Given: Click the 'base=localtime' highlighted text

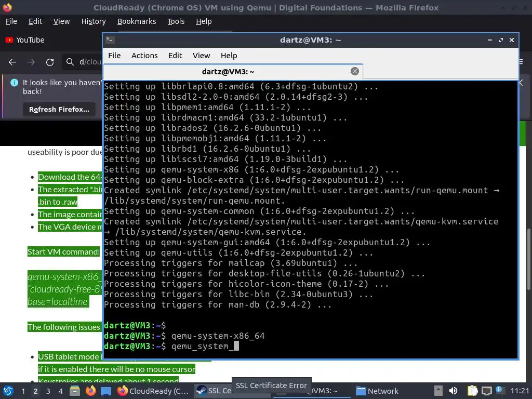Looking at the screenshot, I should coord(58,302).
